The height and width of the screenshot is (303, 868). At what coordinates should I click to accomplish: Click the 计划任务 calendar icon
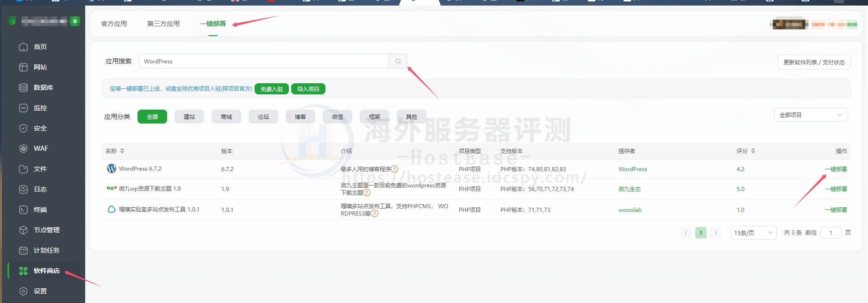point(23,250)
